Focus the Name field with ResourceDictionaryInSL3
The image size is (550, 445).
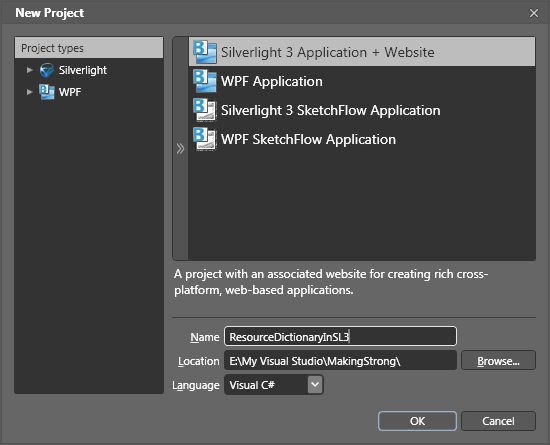click(340, 336)
